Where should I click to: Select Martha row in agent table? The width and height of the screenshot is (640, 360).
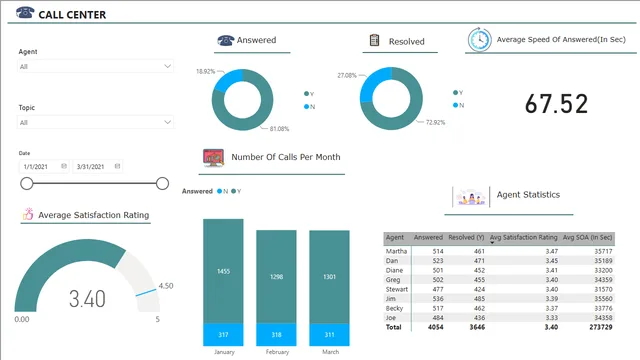point(499,251)
